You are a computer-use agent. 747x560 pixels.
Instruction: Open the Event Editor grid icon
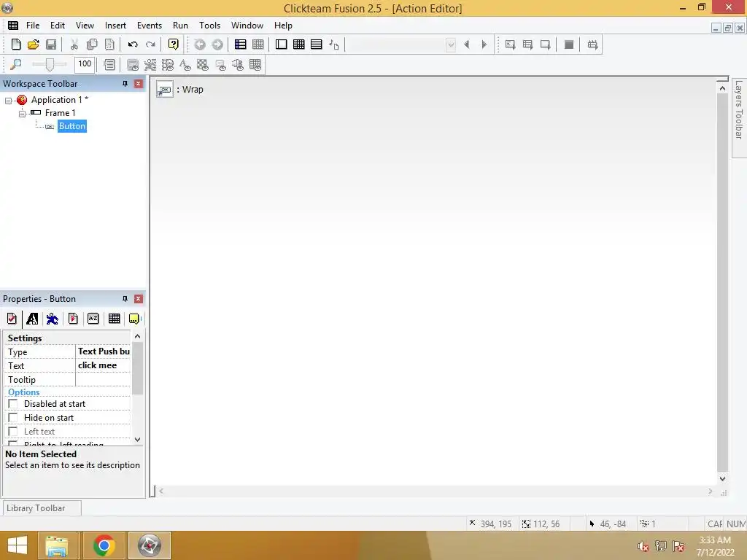[x=298, y=44]
